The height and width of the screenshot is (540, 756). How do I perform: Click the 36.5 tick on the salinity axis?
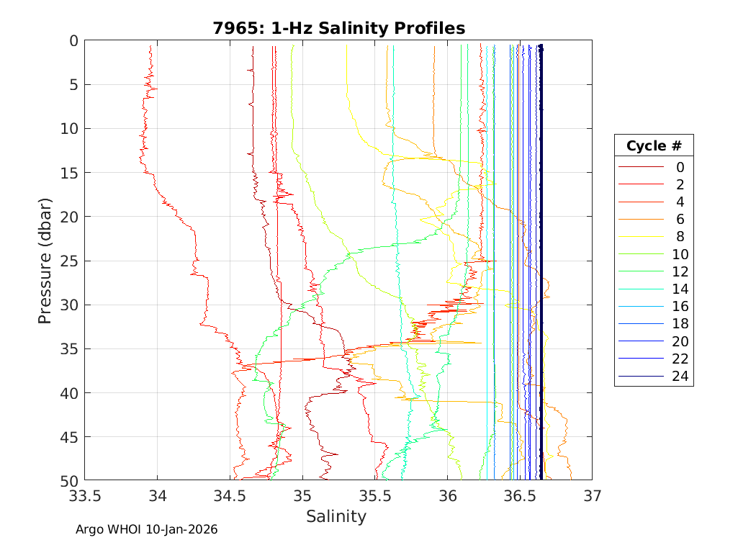pos(519,496)
